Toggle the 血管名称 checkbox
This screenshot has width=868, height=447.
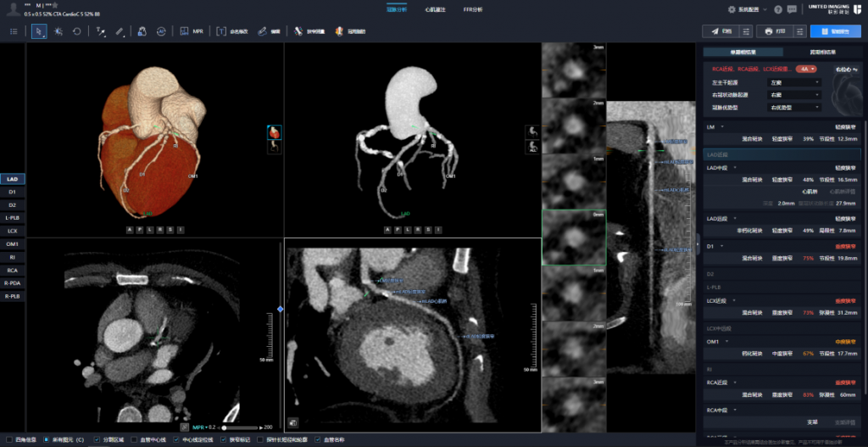318,439
